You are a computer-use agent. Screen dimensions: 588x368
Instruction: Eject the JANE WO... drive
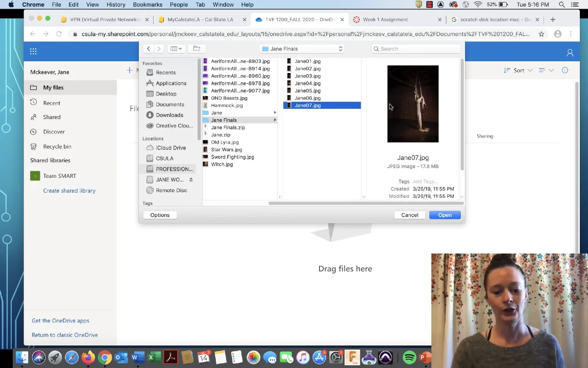pyautogui.click(x=191, y=179)
